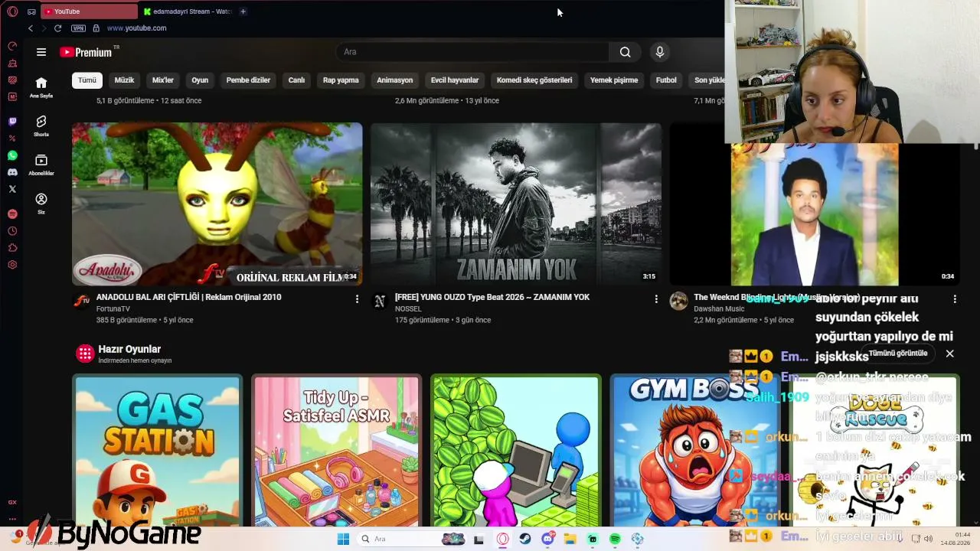Go back with the browser back arrow
The height and width of the screenshot is (551, 980).
click(31, 28)
